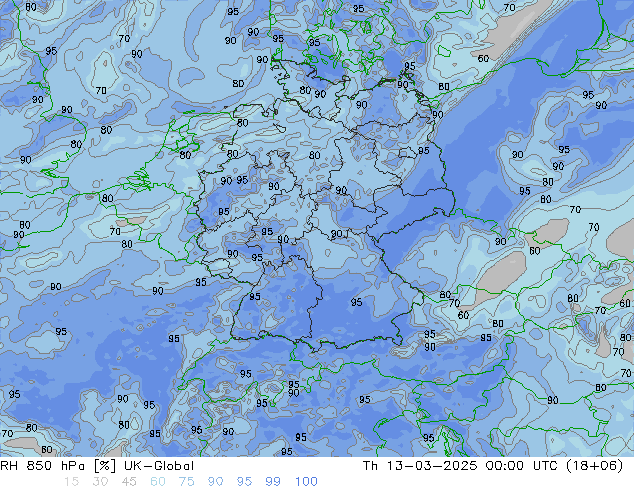Click the forecast offset '(18+06)' text

pyautogui.click(x=595, y=466)
